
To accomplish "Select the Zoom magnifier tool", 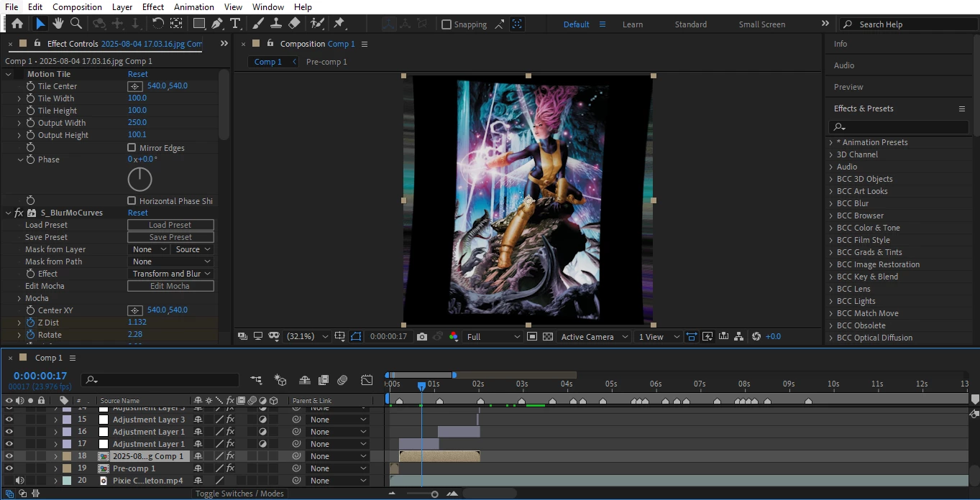I will (75, 24).
